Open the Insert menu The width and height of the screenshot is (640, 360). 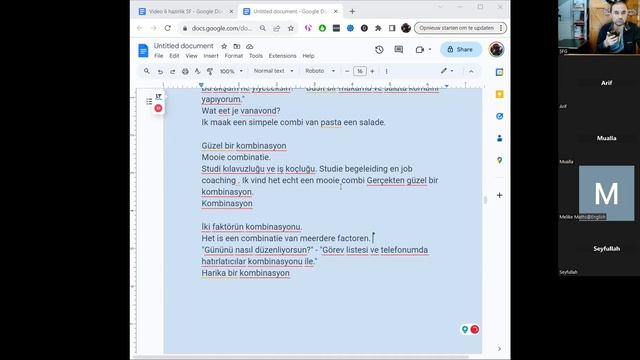[211, 56]
